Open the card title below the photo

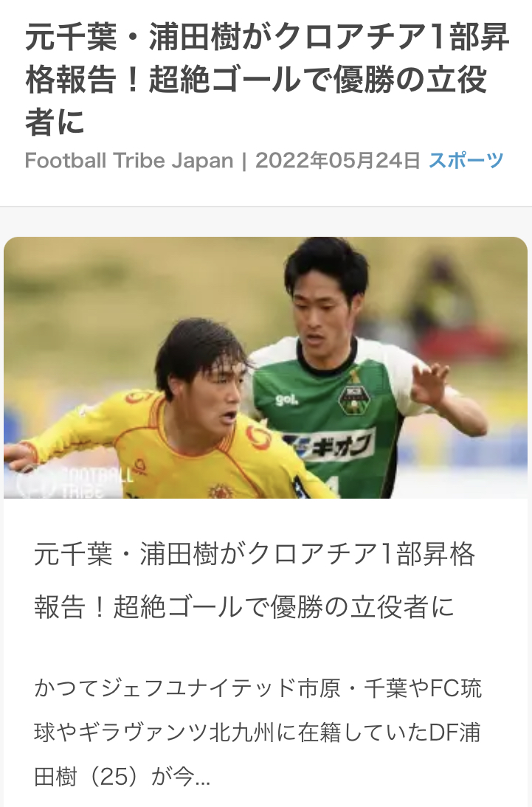255,581
